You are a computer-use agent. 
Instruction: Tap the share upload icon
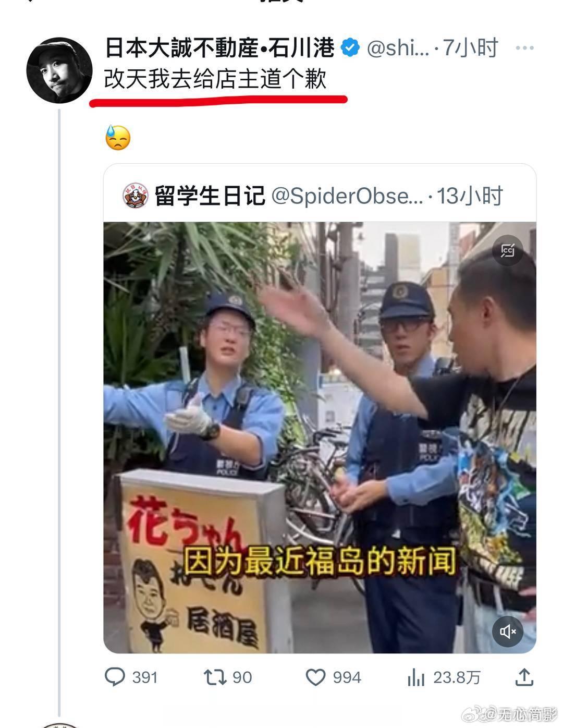click(524, 677)
